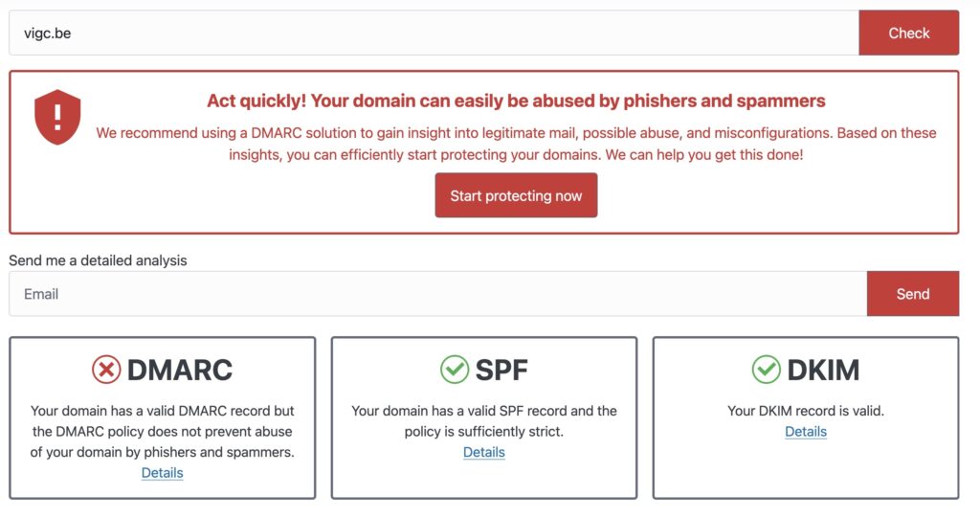Click the 'Your DKIM record is valid' text

click(x=806, y=411)
